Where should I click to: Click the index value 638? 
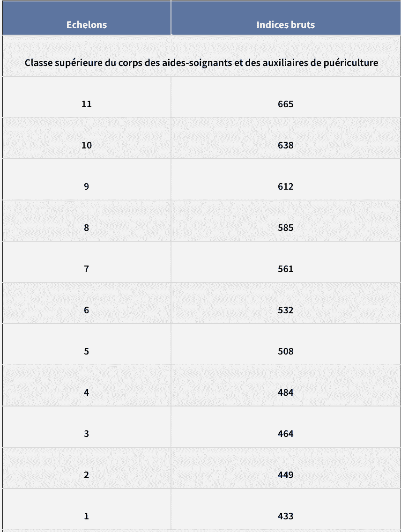[x=285, y=145]
